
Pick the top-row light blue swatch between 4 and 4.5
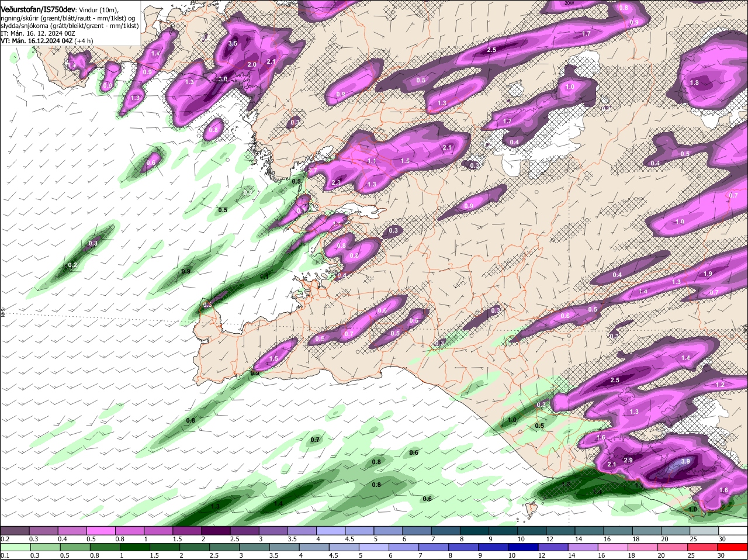(x=330, y=530)
